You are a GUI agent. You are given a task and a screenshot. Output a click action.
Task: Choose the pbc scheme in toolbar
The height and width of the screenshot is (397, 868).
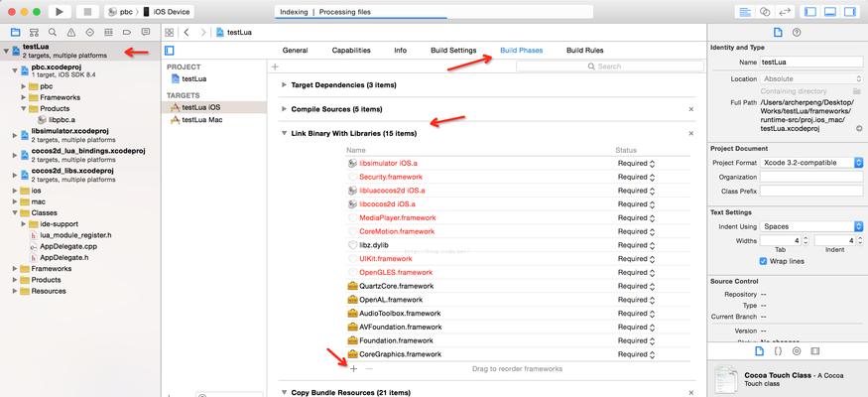[x=120, y=12]
